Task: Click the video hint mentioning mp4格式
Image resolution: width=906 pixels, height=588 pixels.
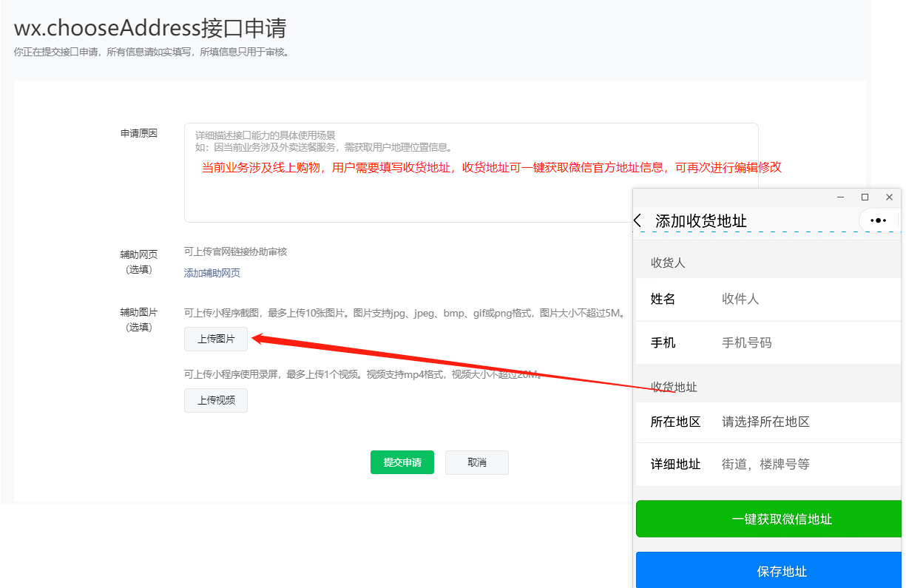Action: tap(363, 374)
